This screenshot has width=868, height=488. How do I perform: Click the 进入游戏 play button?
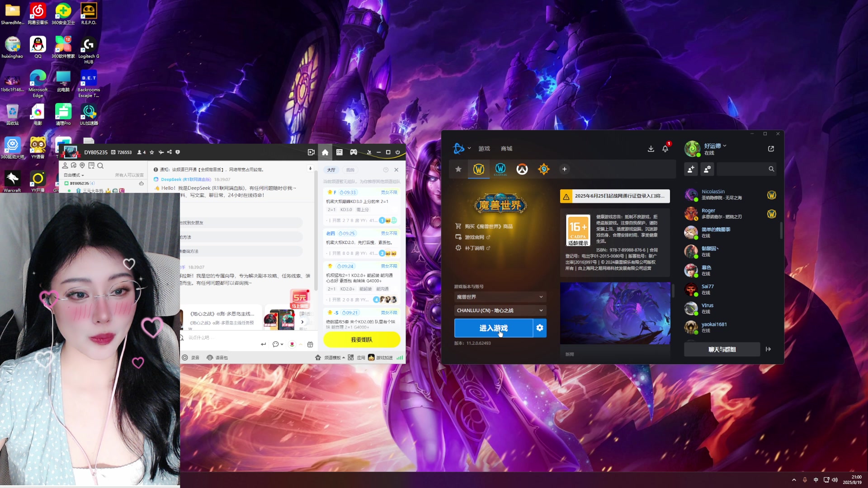(x=494, y=328)
